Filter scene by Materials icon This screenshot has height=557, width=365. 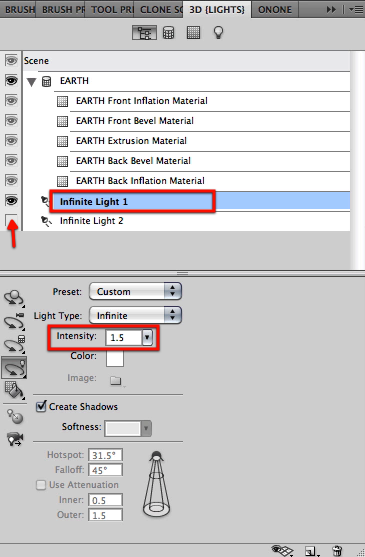tap(193, 32)
